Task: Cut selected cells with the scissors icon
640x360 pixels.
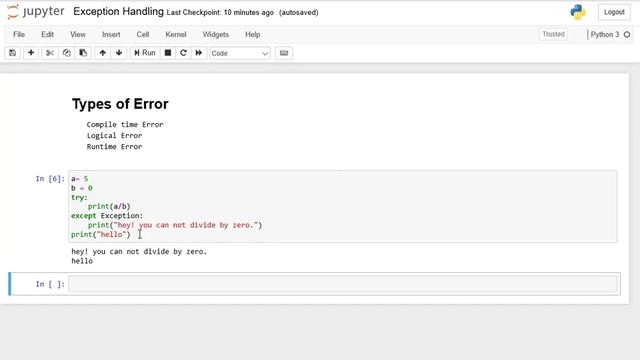Action: click(x=49, y=53)
